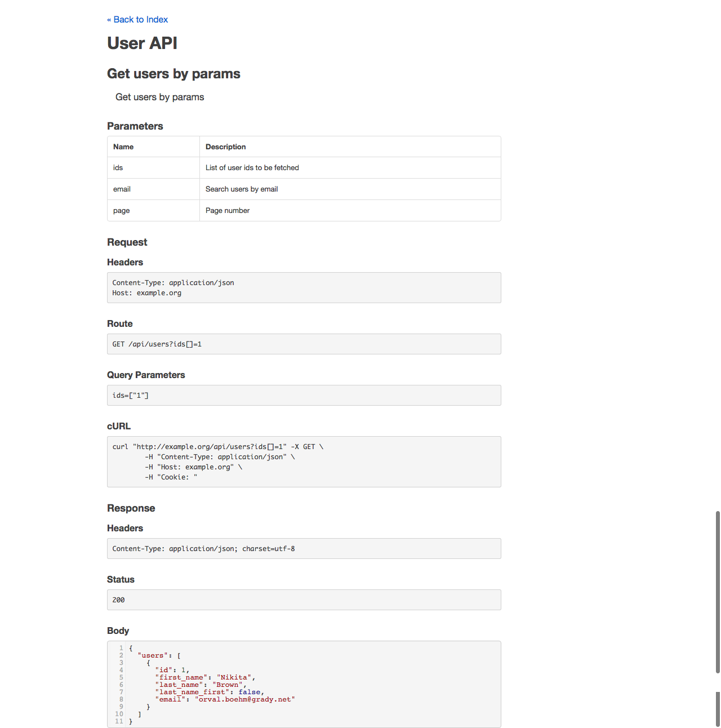Click the page's vertical scrollbar thumb

[x=718, y=592]
